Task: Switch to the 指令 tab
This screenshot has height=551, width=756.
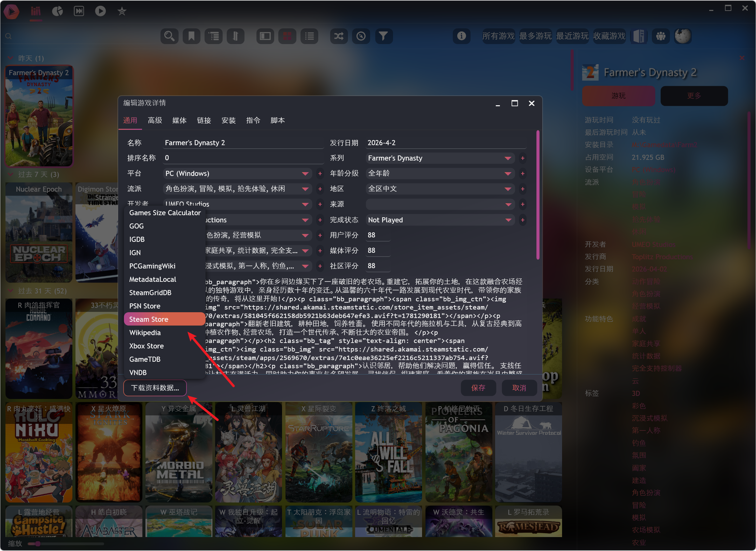Action: pyautogui.click(x=253, y=120)
